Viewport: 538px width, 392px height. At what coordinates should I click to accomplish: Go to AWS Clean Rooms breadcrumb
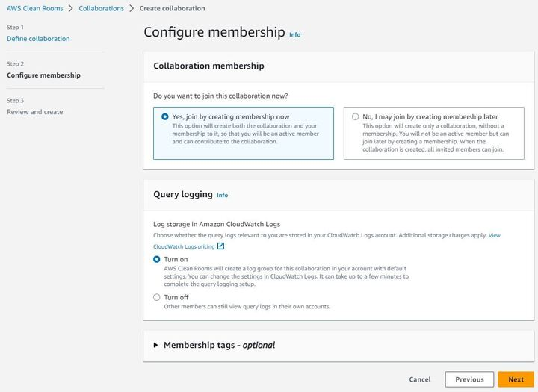click(34, 8)
